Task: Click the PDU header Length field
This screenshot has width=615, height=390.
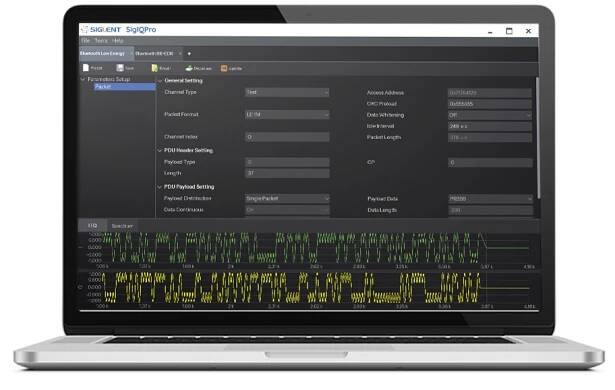Action: (287, 173)
